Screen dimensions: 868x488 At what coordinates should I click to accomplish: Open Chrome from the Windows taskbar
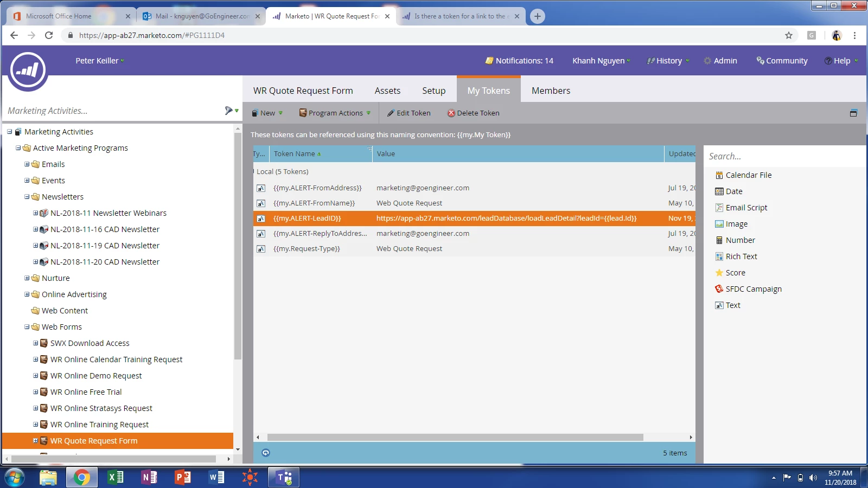[81, 477]
